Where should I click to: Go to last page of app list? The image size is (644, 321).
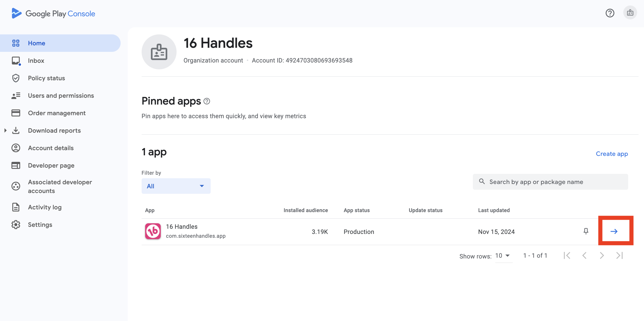[619, 255]
